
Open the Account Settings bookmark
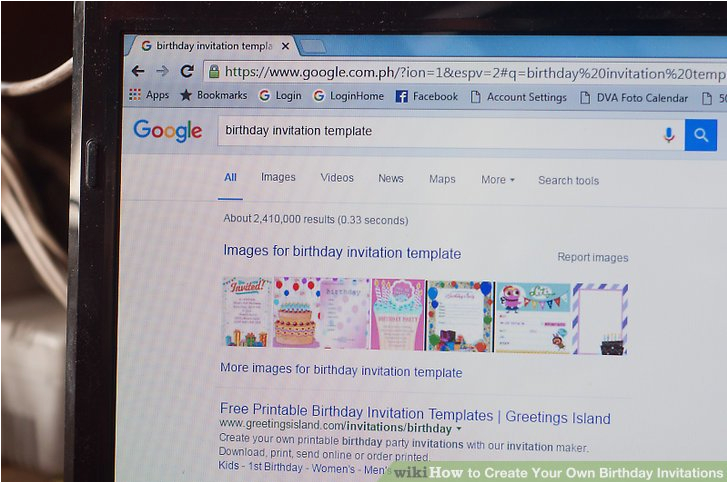point(519,97)
